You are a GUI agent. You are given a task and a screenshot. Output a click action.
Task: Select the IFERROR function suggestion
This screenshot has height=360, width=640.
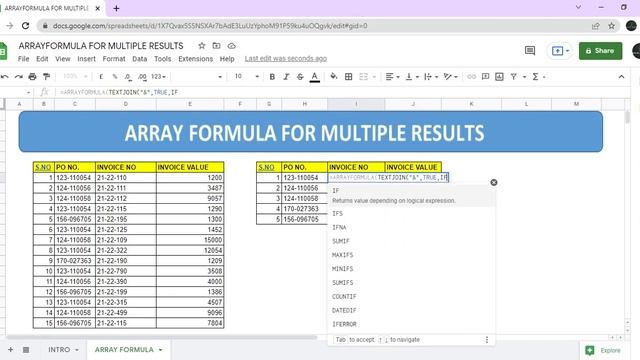click(x=411, y=324)
